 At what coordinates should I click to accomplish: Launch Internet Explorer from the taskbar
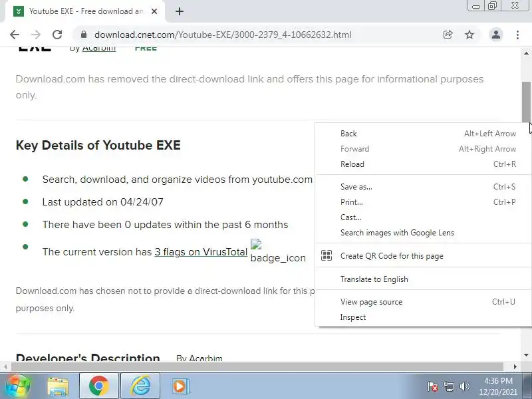coord(140,386)
